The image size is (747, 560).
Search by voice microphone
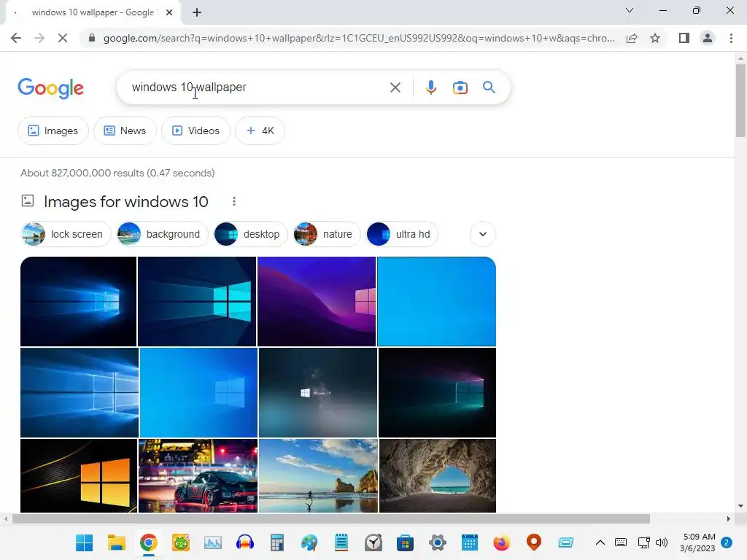(x=430, y=87)
